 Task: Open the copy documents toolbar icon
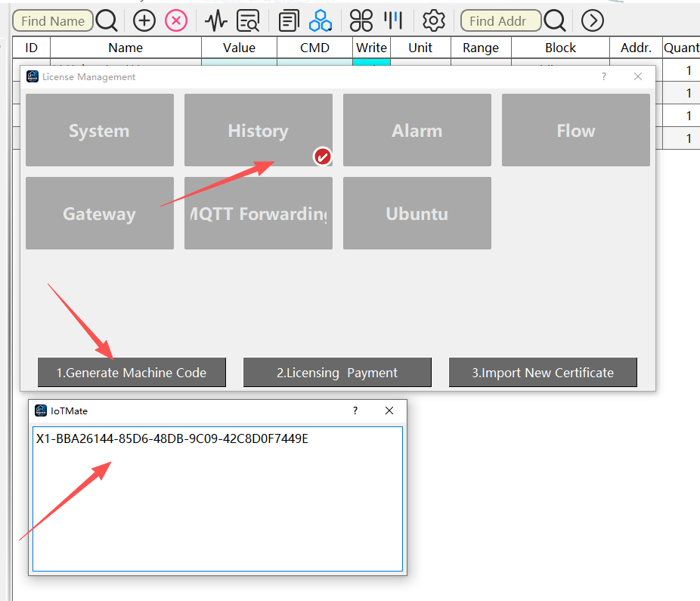coord(289,20)
